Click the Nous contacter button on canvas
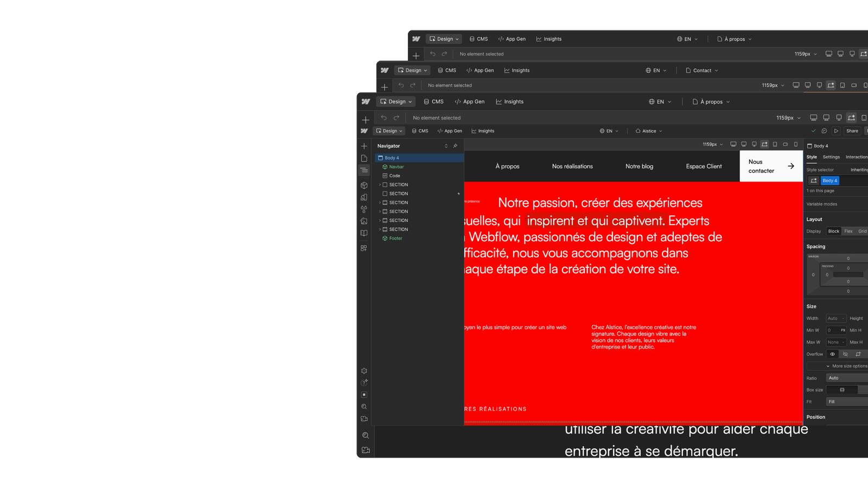The width and height of the screenshot is (868, 488). (x=771, y=166)
